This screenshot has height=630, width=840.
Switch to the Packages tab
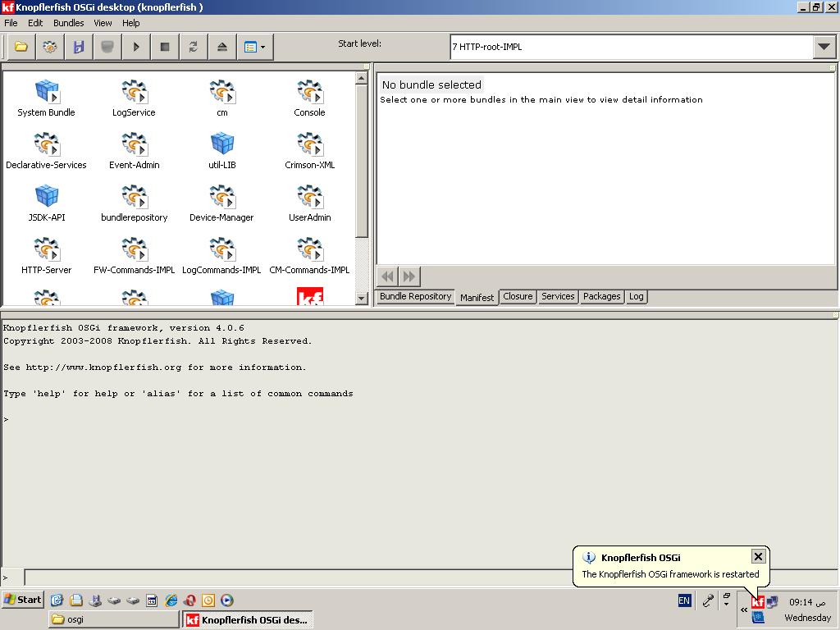coord(601,296)
